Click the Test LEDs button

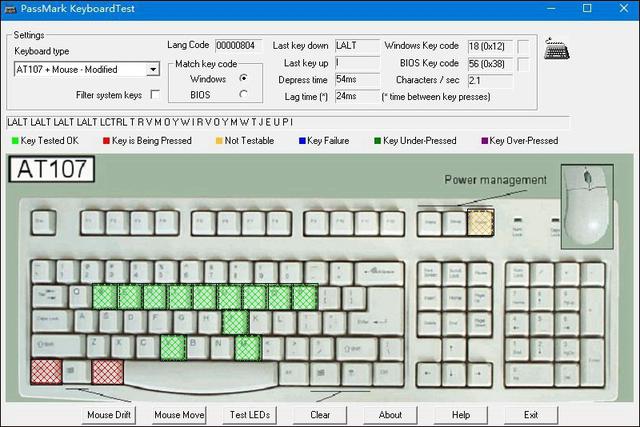tap(250, 415)
